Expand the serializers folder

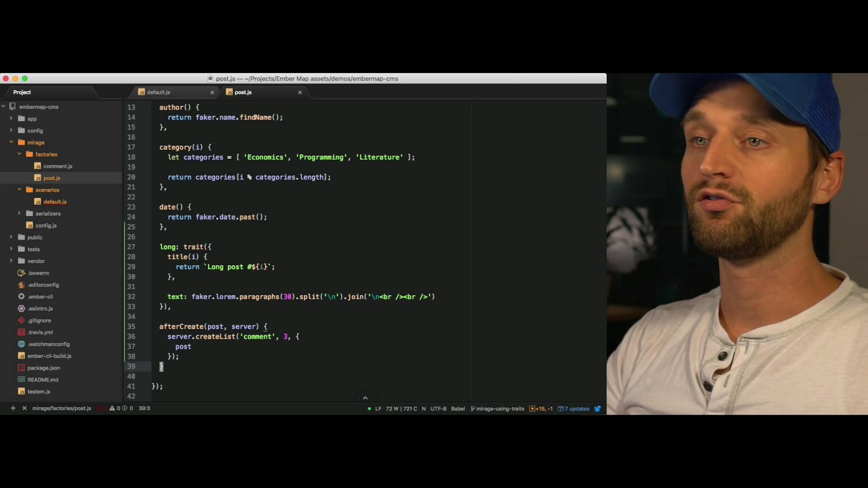click(x=19, y=213)
